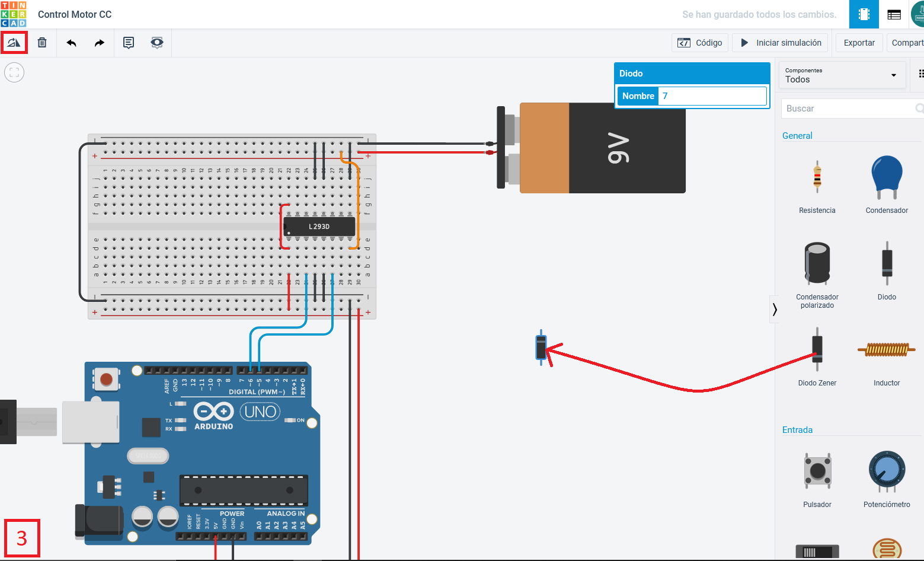Open the notes tool
This screenshot has height=561, width=924.
[x=128, y=43]
